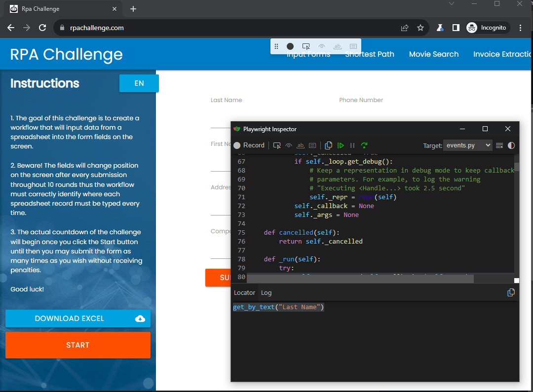Click the START button

78,345
